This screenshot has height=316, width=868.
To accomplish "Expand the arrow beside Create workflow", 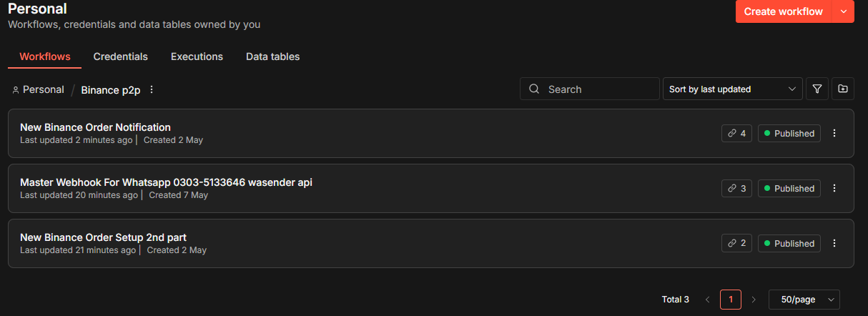I will click(x=844, y=11).
